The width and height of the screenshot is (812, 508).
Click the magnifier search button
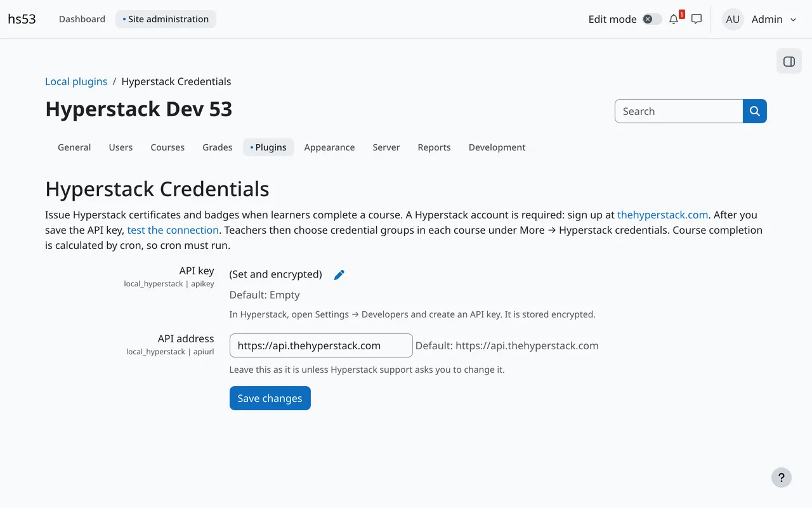point(755,111)
